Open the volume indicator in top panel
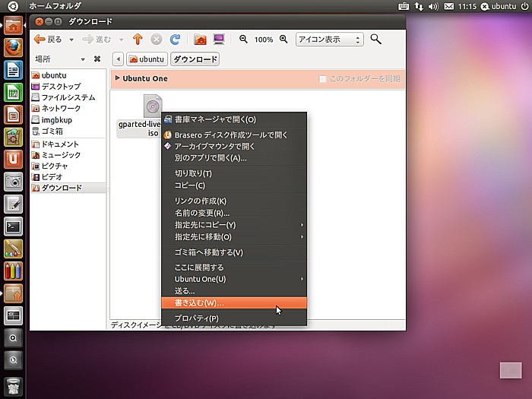 pos(433,6)
